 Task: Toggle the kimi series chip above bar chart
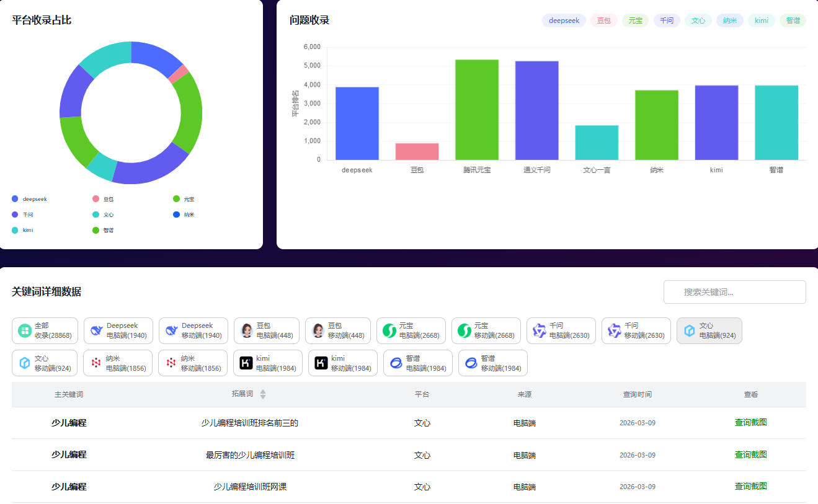click(762, 20)
